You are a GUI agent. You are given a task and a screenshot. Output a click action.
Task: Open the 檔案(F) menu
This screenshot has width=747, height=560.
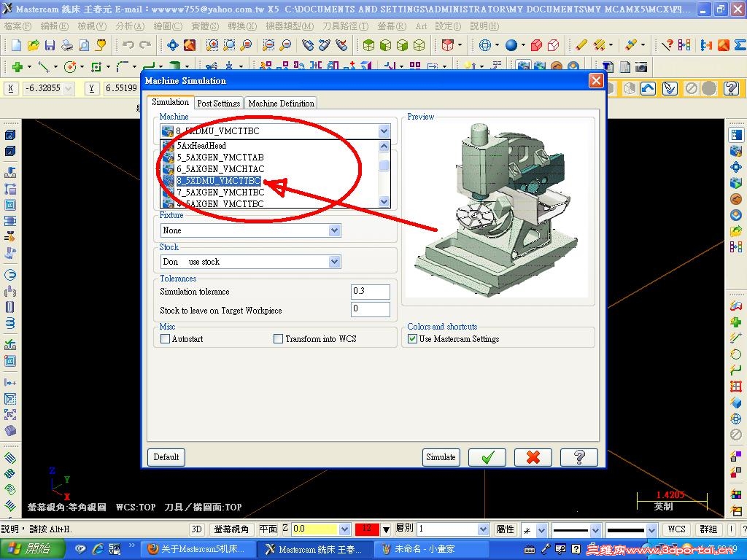pos(17,26)
